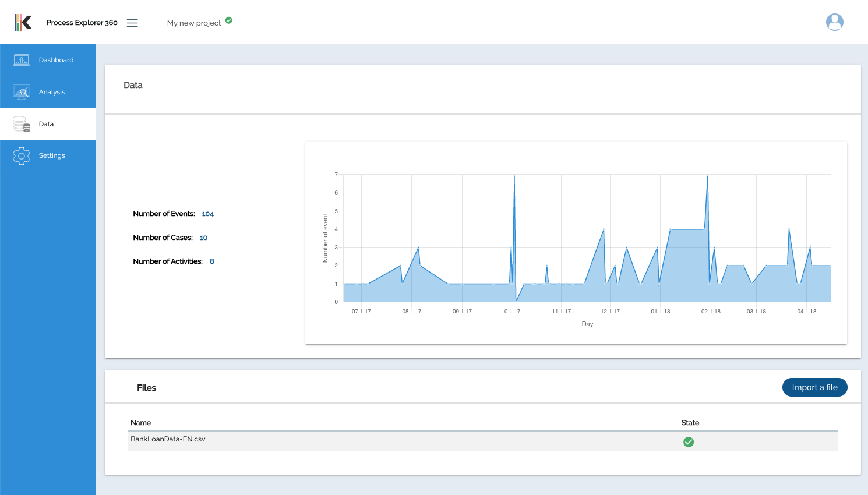Open the Dashboard menu item
The height and width of the screenshot is (495, 868).
(48, 60)
